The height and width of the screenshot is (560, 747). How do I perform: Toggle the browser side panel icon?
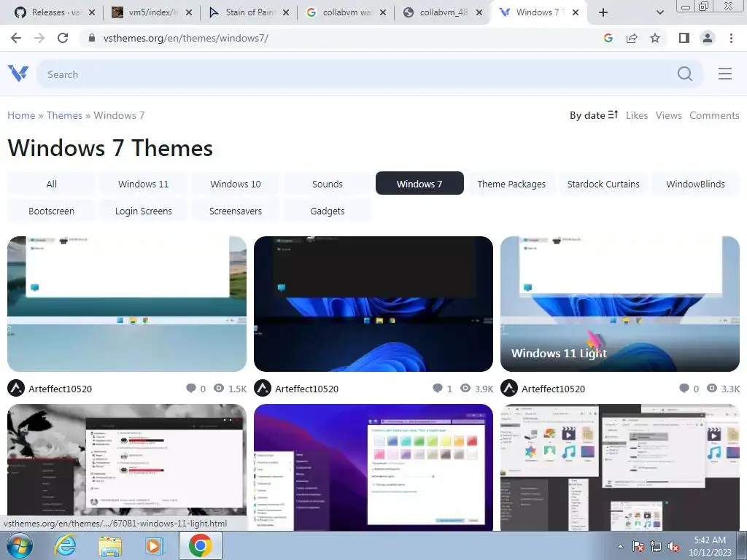point(684,38)
